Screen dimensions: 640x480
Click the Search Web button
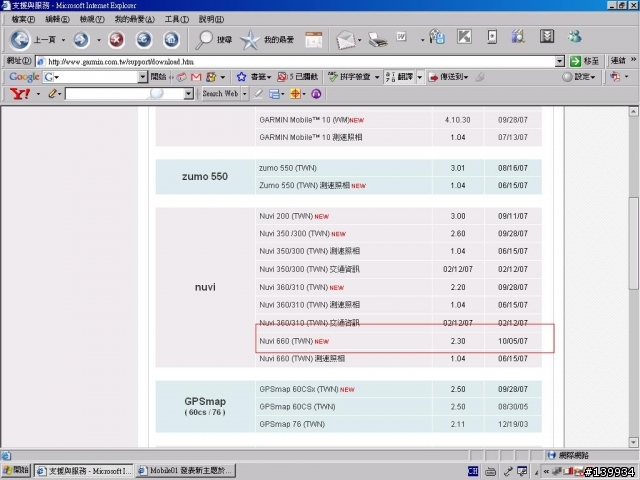220,94
